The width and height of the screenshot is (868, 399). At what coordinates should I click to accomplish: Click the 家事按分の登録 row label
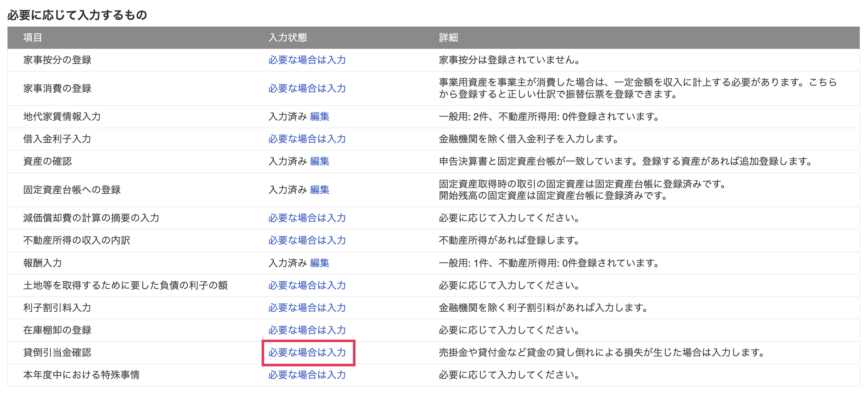(57, 60)
